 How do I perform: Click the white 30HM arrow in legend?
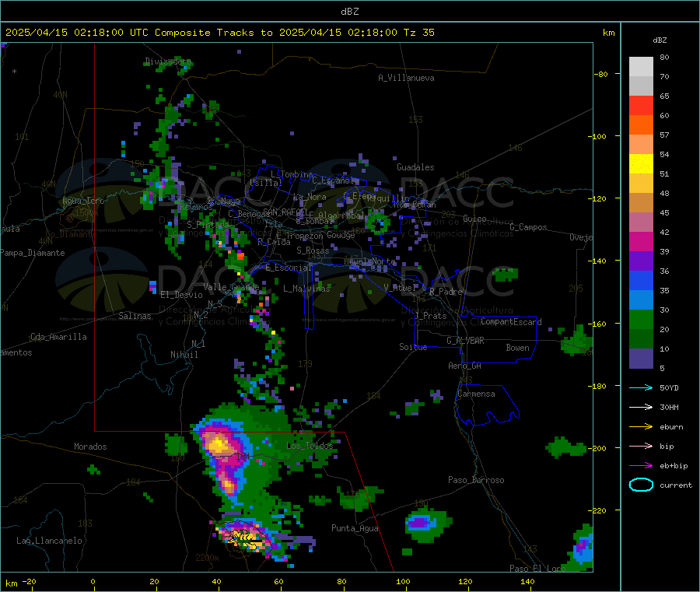(641, 407)
